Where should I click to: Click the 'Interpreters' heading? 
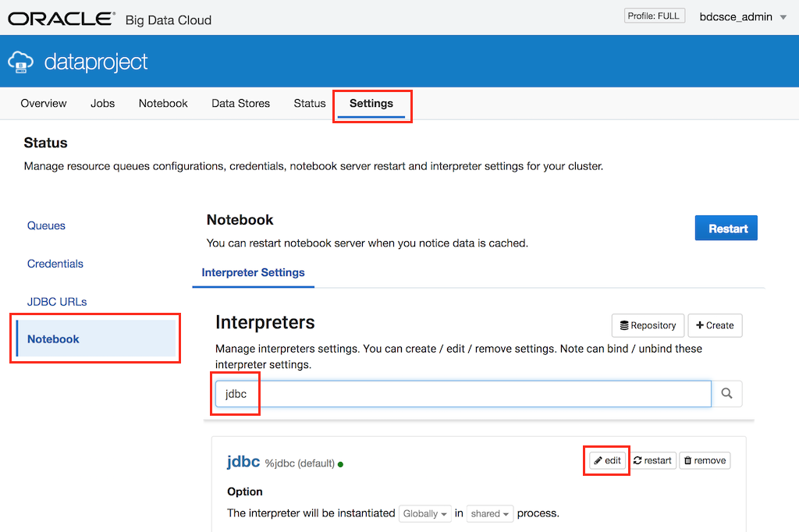click(265, 322)
